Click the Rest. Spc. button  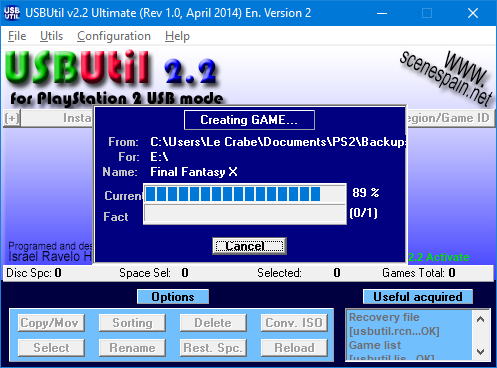tap(213, 348)
